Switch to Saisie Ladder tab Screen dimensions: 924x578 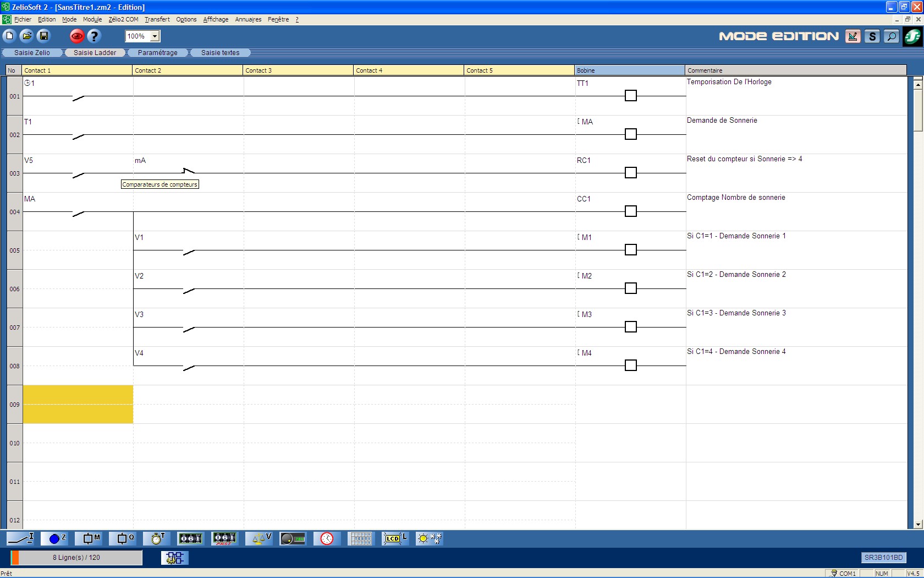coord(95,53)
